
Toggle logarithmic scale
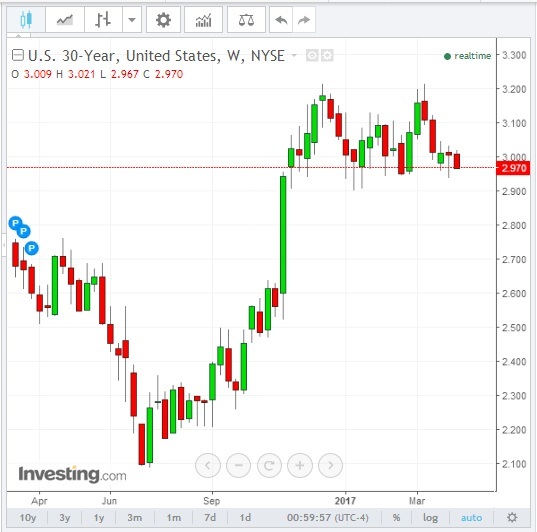click(430, 517)
